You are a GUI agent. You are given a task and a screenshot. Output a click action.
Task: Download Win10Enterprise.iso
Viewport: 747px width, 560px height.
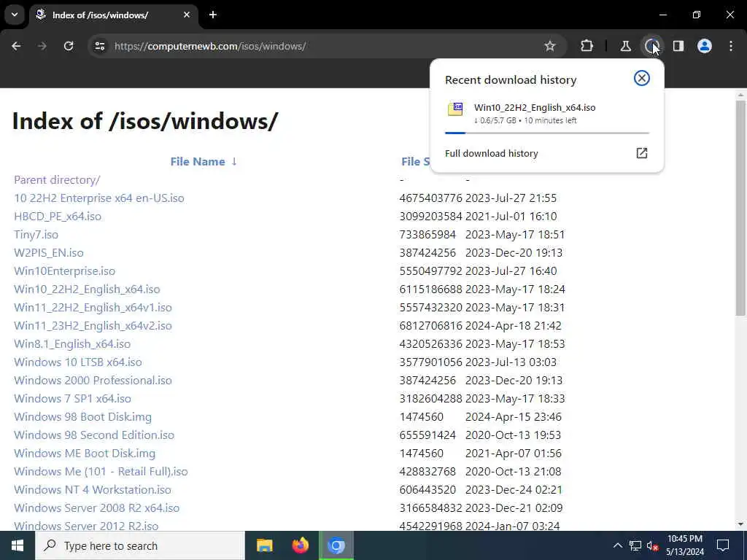tap(64, 271)
